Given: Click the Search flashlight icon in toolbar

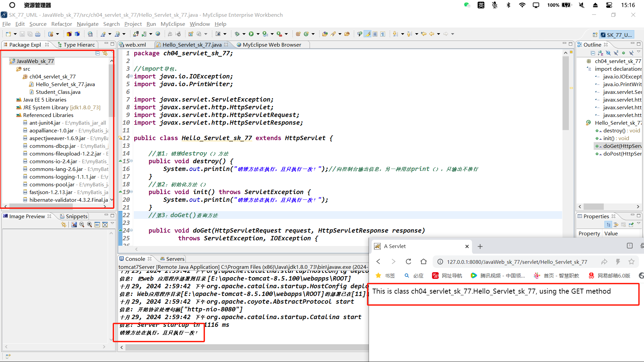Looking at the screenshot, I should click(x=333, y=34).
